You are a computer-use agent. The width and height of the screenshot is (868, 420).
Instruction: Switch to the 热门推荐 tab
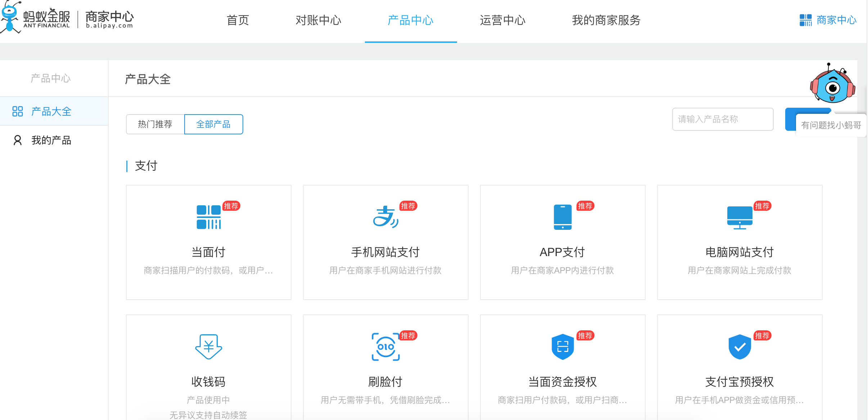point(155,124)
